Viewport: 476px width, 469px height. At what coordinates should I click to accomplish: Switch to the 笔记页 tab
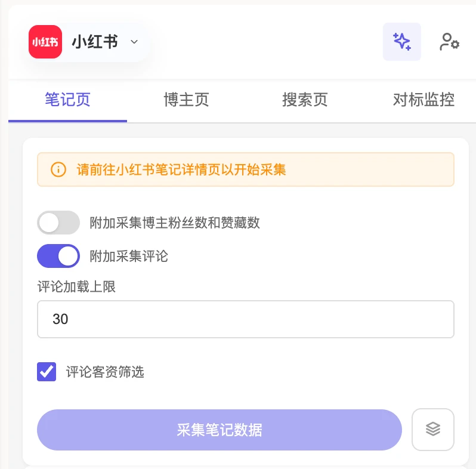pos(67,100)
